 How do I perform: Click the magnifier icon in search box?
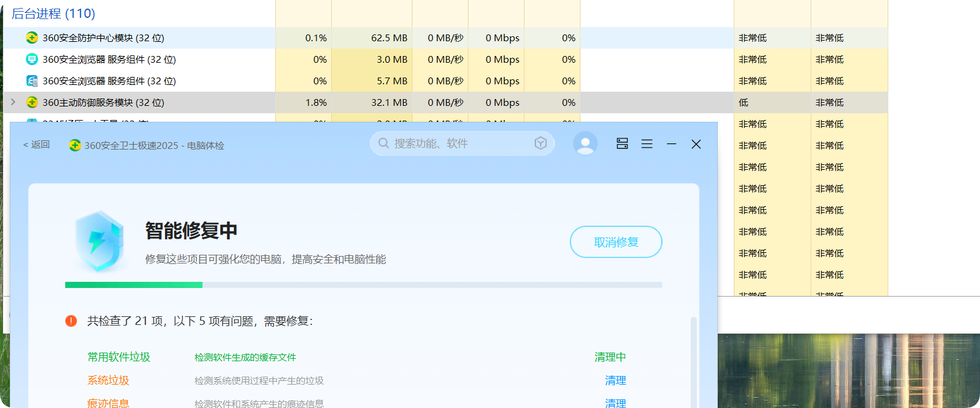pyautogui.click(x=384, y=143)
